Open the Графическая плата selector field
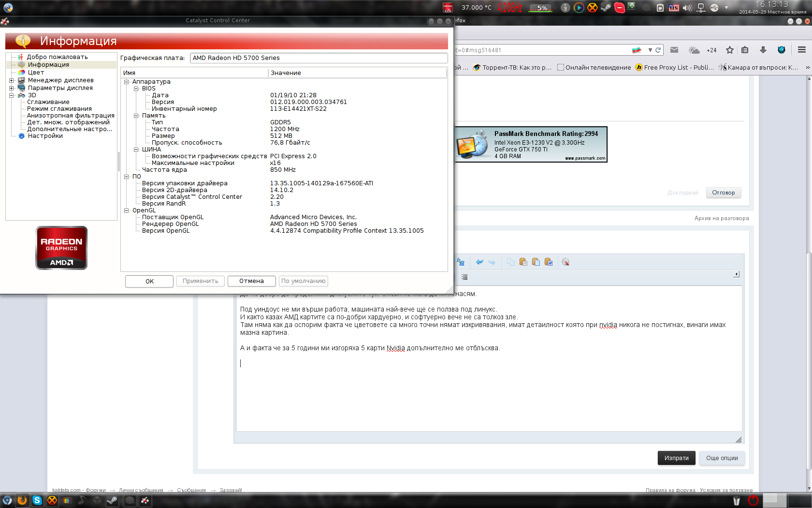This screenshot has width=812, height=508. click(x=319, y=58)
